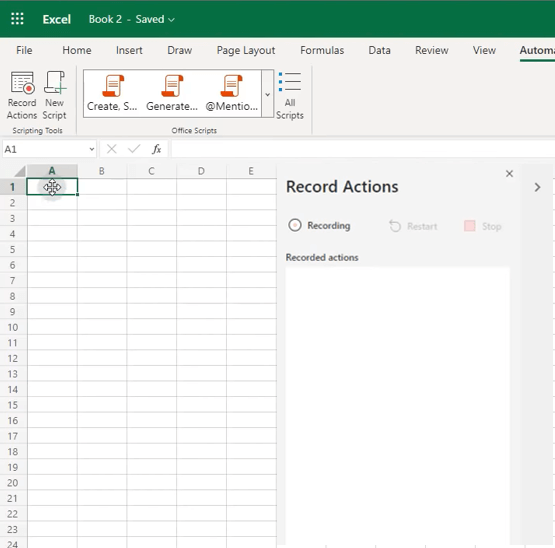Image resolution: width=555 pixels, height=548 pixels.
Task: Open the Review tab
Action: (432, 50)
